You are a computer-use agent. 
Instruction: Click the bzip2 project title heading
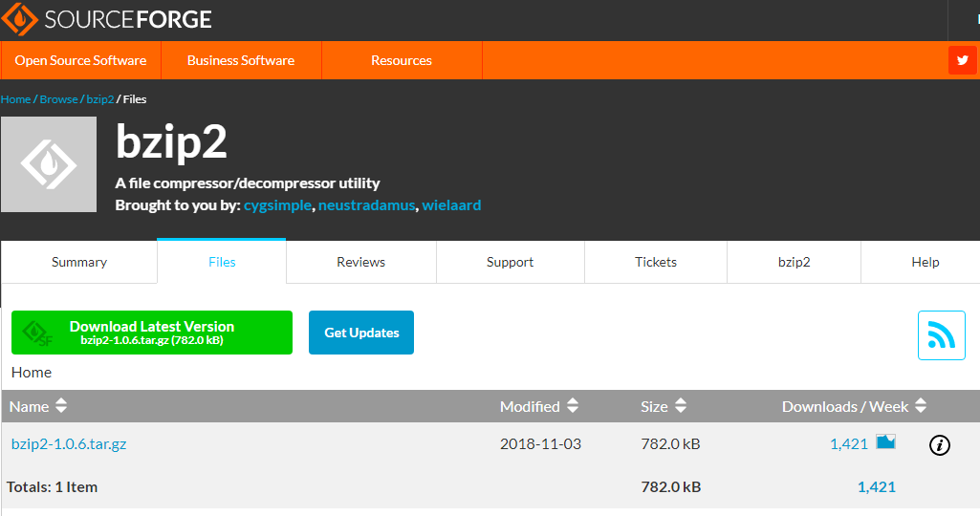coord(171,143)
